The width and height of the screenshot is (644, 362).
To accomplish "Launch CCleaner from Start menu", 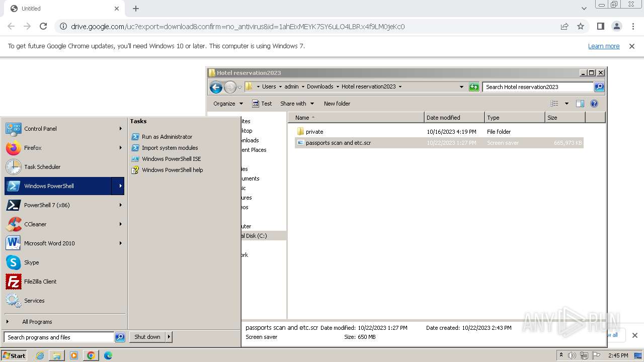I will 64,224.
